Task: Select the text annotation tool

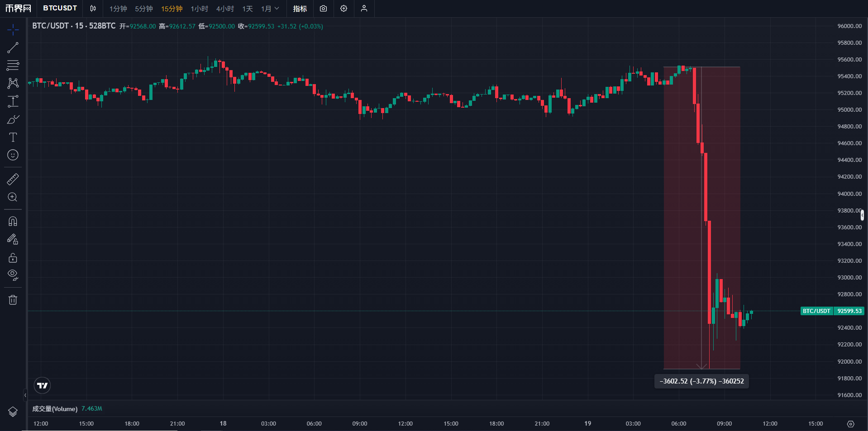Action: (x=13, y=137)
